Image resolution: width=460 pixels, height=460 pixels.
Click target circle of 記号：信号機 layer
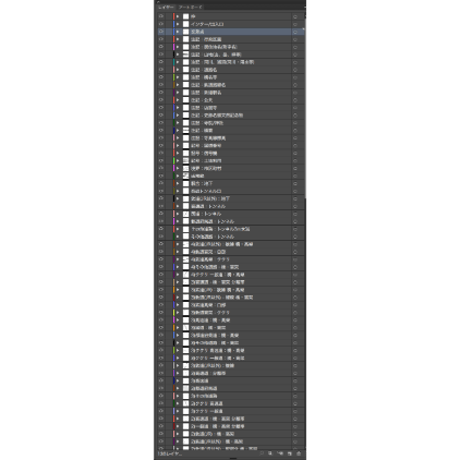tap(295, 153)
